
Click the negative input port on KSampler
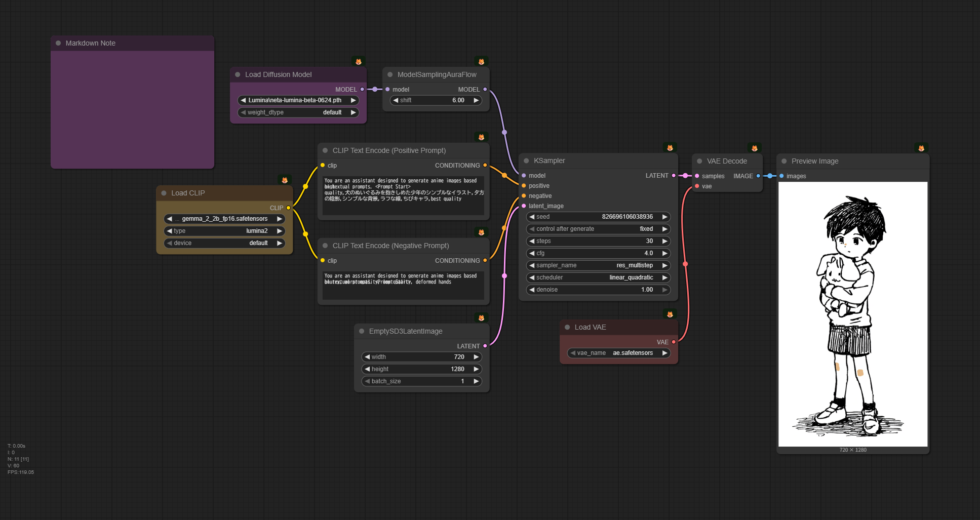tap(524, 196)
